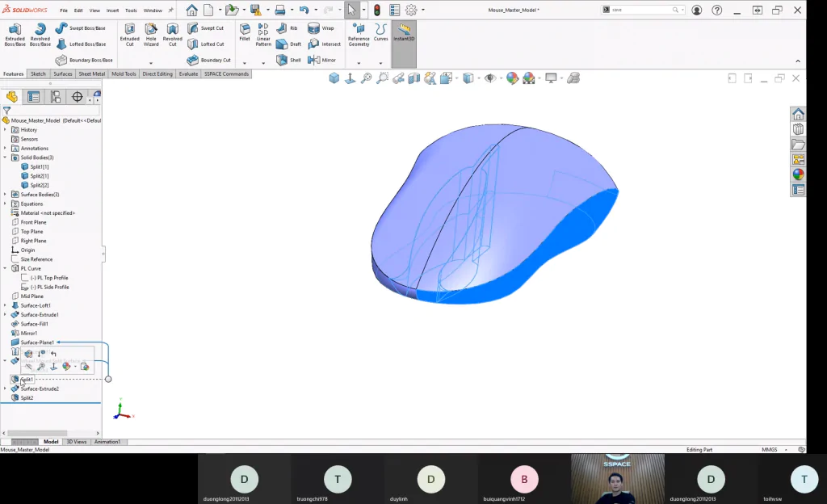The image size is (827, 504).
Task: Open the File menu
Action: pos(64,10)
